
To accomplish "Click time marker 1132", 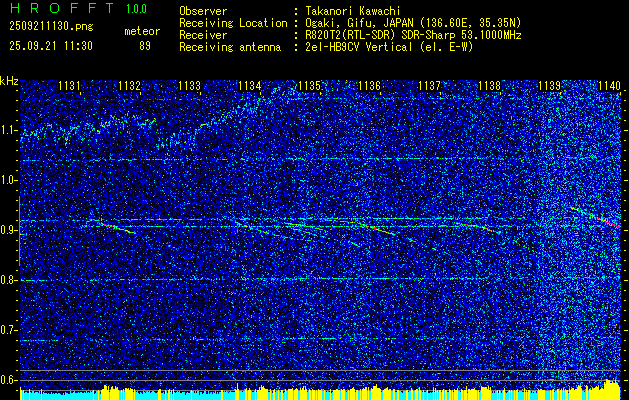I will [130, 85].
